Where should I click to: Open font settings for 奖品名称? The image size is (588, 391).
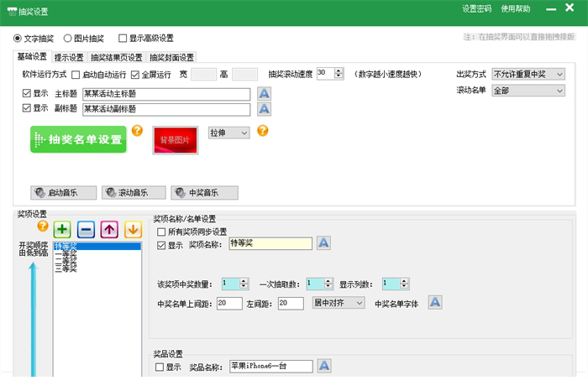click(324, 366)
